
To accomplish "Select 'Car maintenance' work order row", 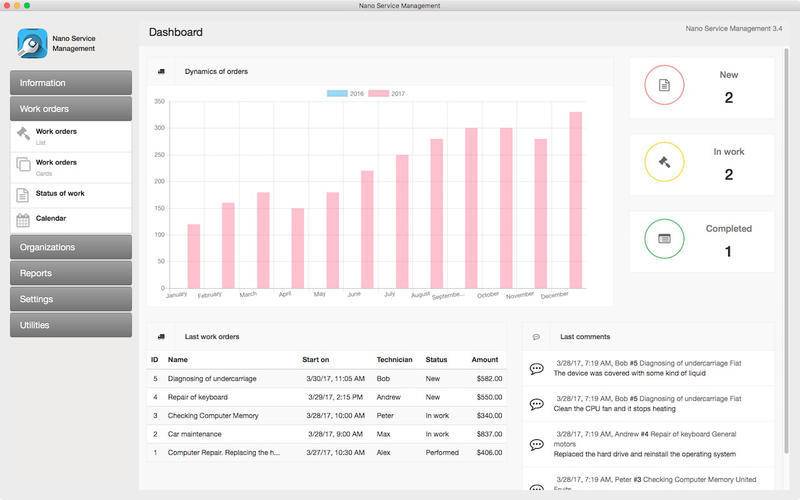I will click(327, 434).
